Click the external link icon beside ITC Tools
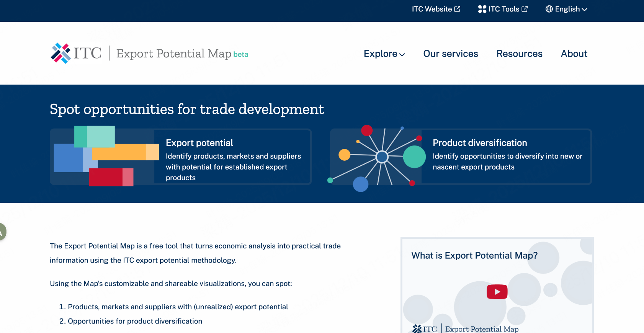Screen dimensions: 644x333 point(525,9)
